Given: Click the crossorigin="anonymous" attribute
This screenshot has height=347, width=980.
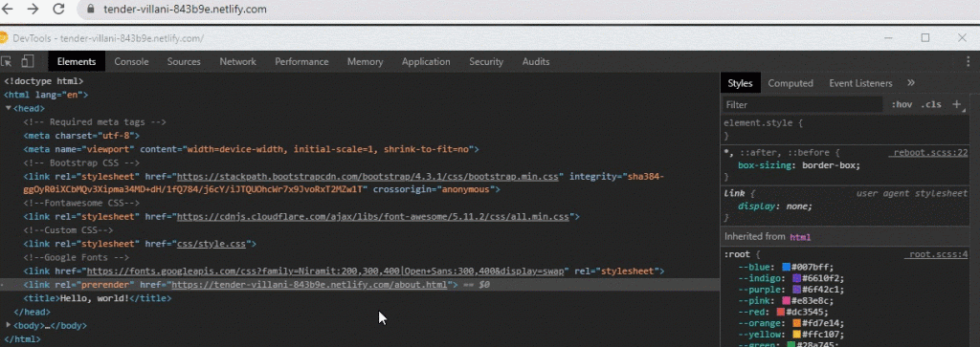Looking at the screenshot, I should pyautogui.click(x=434, y=189).
